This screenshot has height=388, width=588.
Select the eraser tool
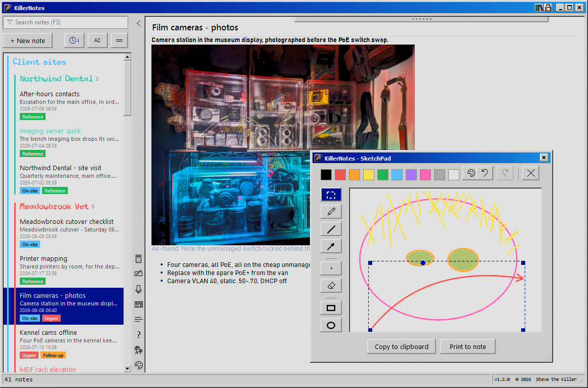click(x=331, y=286)
